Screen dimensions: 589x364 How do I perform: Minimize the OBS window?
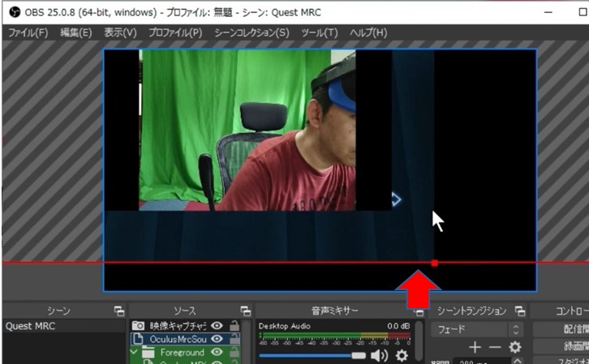click(x=548, y=12)
